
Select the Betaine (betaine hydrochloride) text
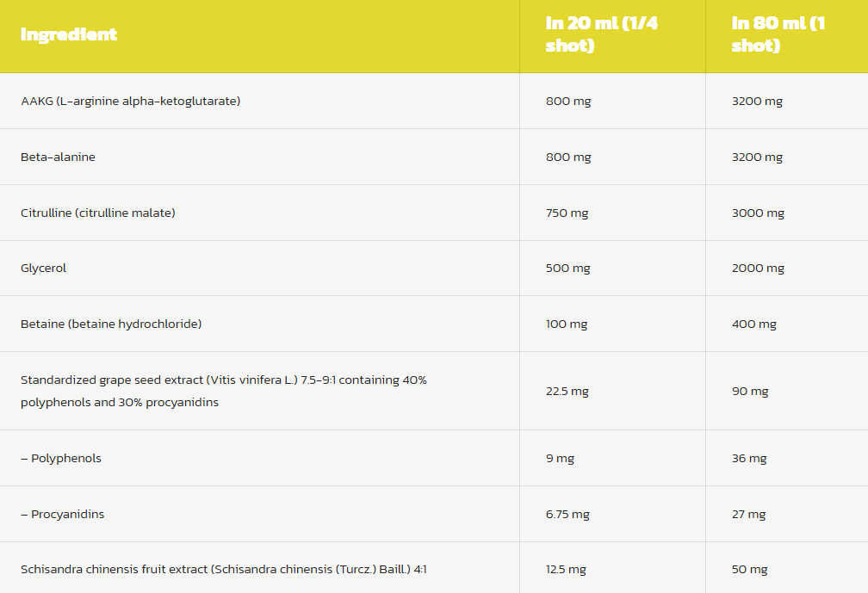[111, 324]
